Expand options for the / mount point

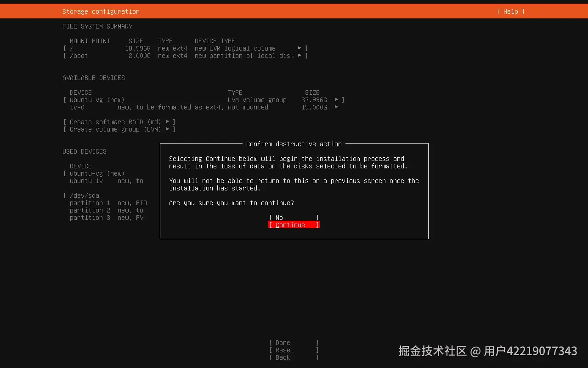point(300,48)
